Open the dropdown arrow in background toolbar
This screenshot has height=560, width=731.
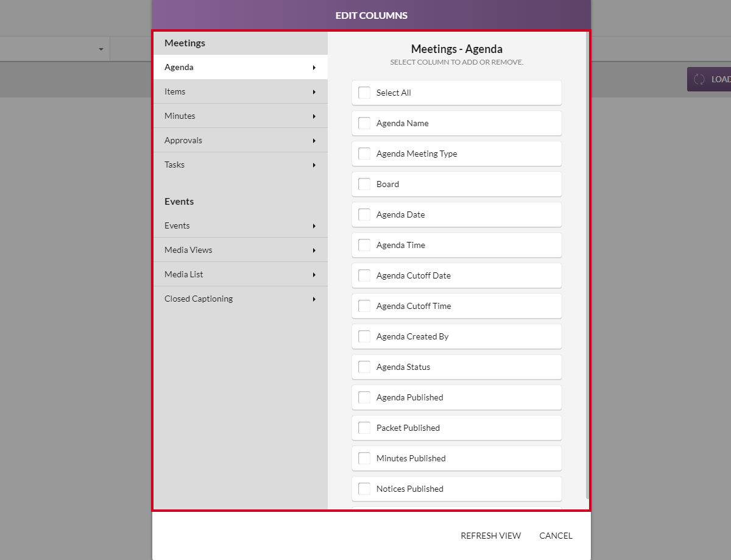point(101,49)
